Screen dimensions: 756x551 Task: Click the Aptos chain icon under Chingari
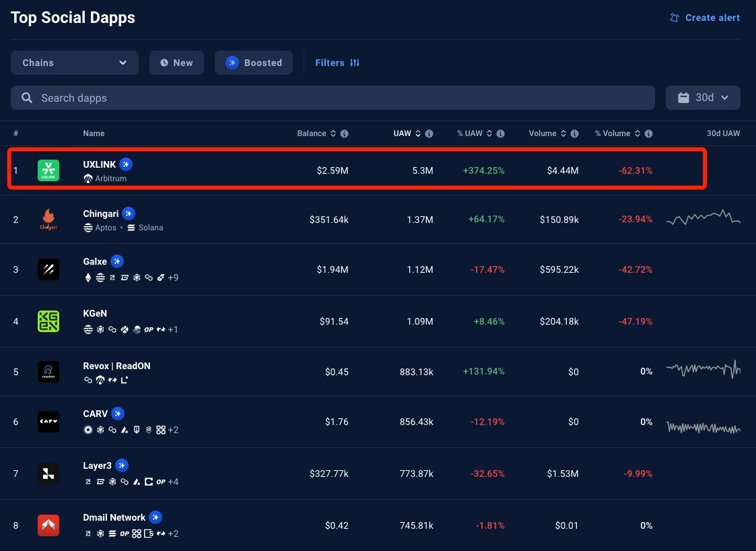click(x=88, y=228)
